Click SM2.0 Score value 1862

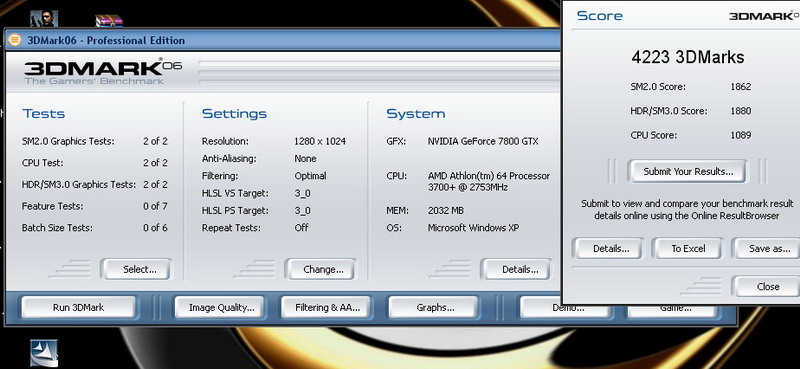click(x=740, y=87)
